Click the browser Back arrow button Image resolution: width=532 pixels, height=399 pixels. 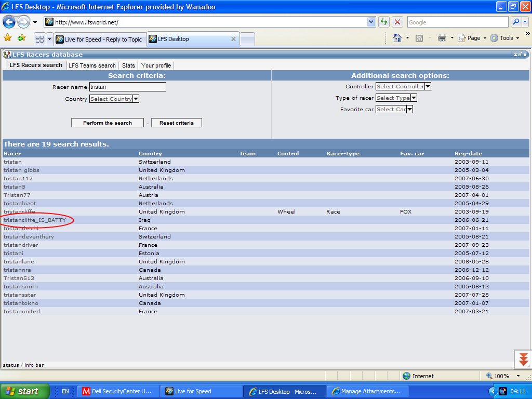pyautogui.click(x=9, y=22)
